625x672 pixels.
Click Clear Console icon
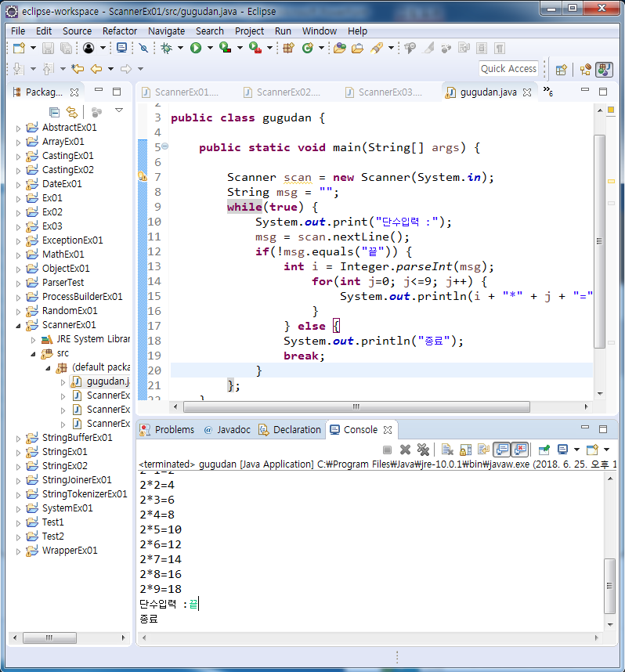point(447,450)
